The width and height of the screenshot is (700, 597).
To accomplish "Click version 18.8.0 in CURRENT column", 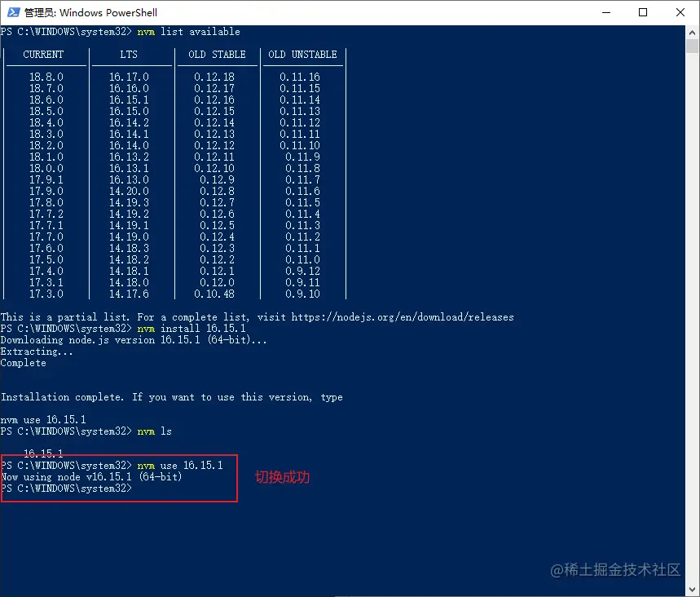I will coord(46,77).
